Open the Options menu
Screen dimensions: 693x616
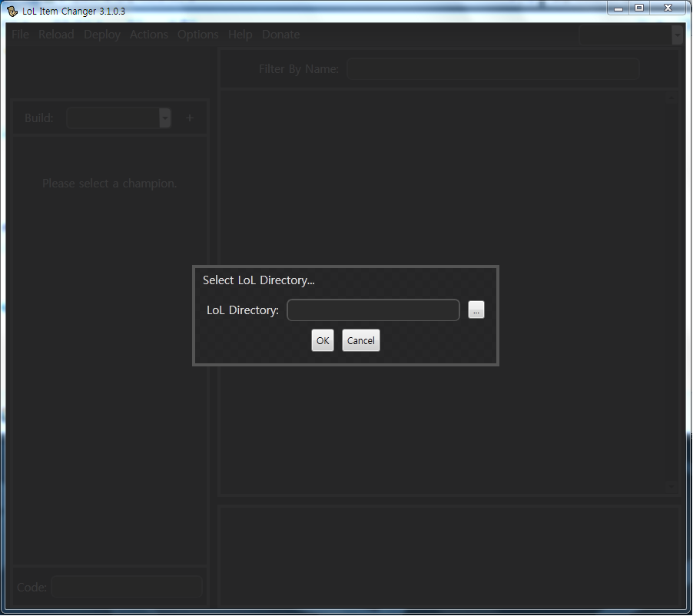tap(198, 35)
